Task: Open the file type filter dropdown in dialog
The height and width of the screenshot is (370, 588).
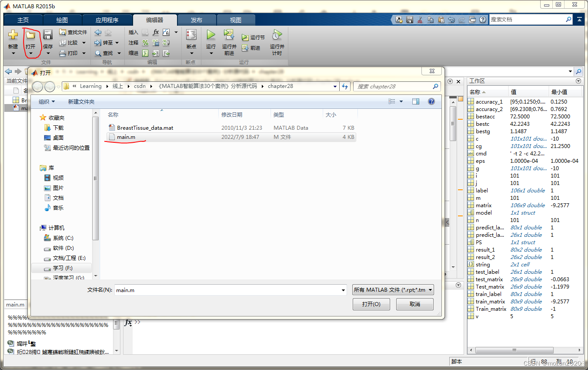Action: [x=393, y=290]
